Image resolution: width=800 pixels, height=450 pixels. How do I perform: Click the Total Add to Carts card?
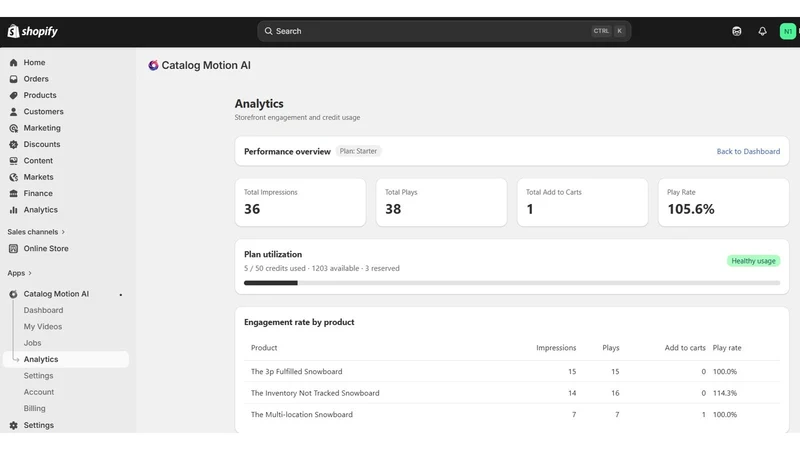(582, 202)
